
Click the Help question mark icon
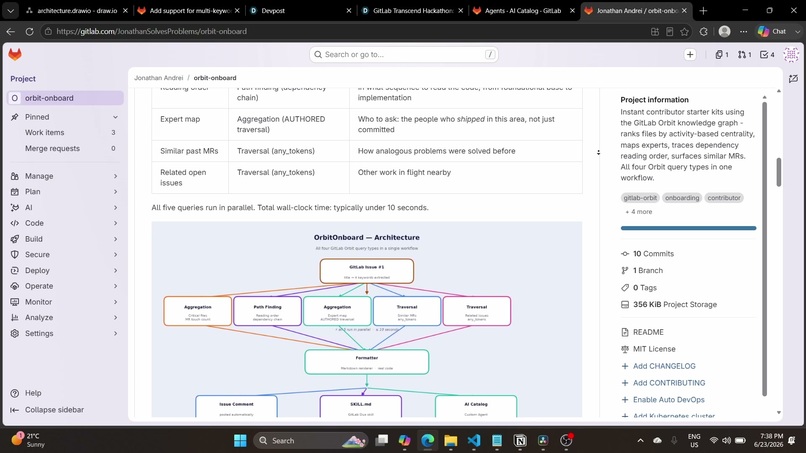(15, 393)
